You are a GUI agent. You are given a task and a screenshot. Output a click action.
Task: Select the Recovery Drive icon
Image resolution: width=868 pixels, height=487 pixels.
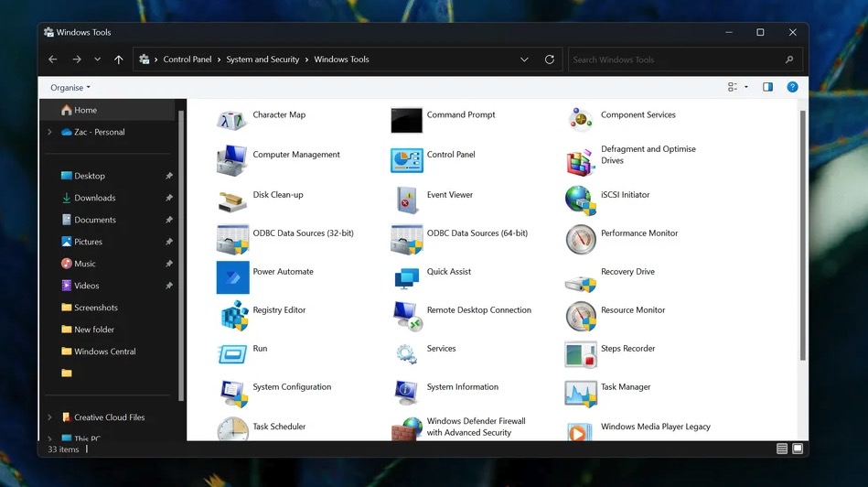[x=581, y=283]
